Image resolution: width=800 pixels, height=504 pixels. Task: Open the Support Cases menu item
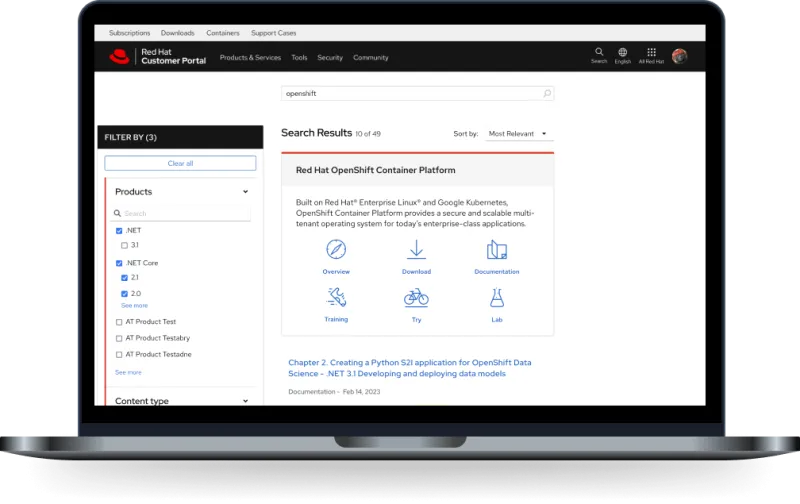[x=273, y=33]
